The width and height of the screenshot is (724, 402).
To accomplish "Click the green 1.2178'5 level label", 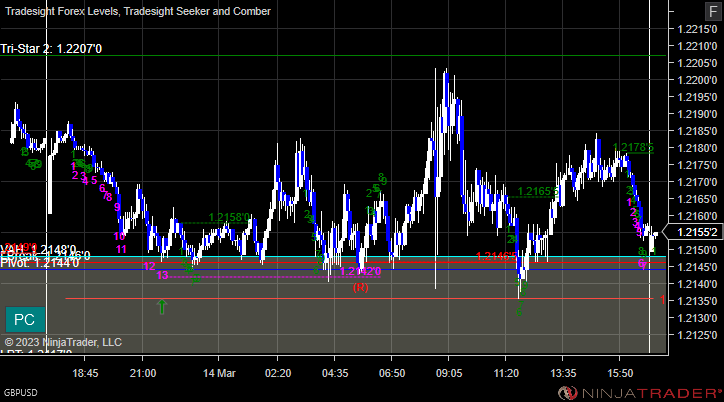I will 633,147.
